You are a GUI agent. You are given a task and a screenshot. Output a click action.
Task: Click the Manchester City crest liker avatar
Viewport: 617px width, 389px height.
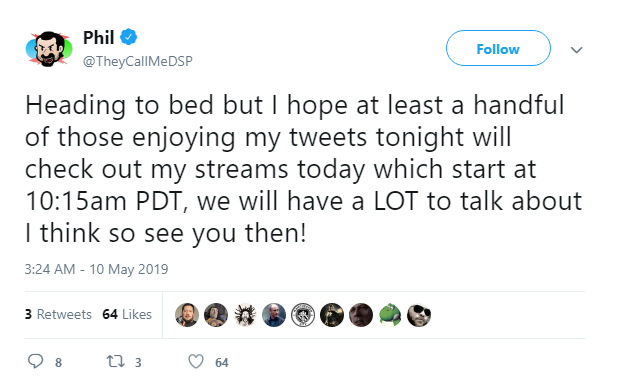pos(303,315)
